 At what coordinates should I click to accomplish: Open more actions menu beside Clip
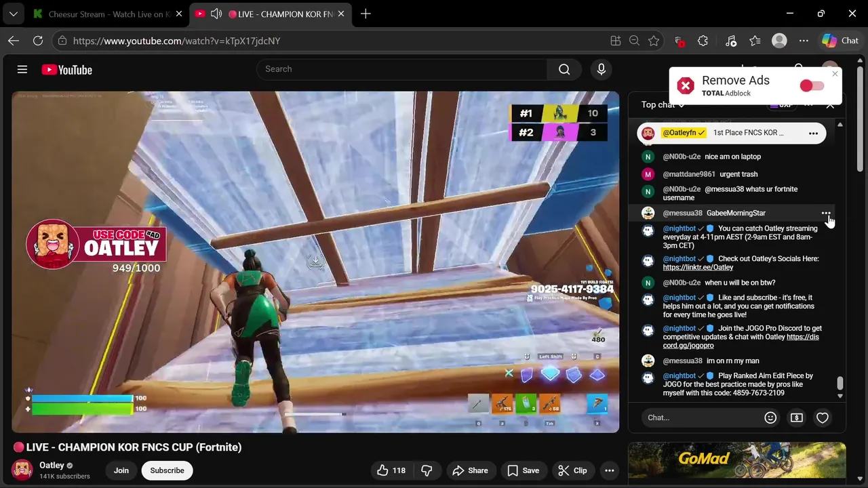tap(609, 470)
